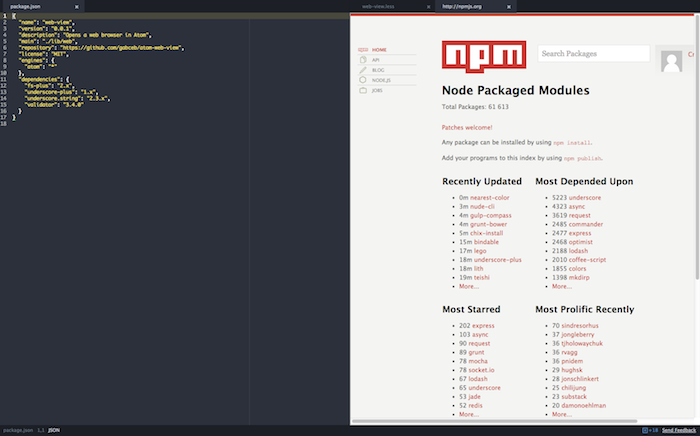Open the HOME navigation link
Viewport: 700px width, 436px height.
(379, 50)
